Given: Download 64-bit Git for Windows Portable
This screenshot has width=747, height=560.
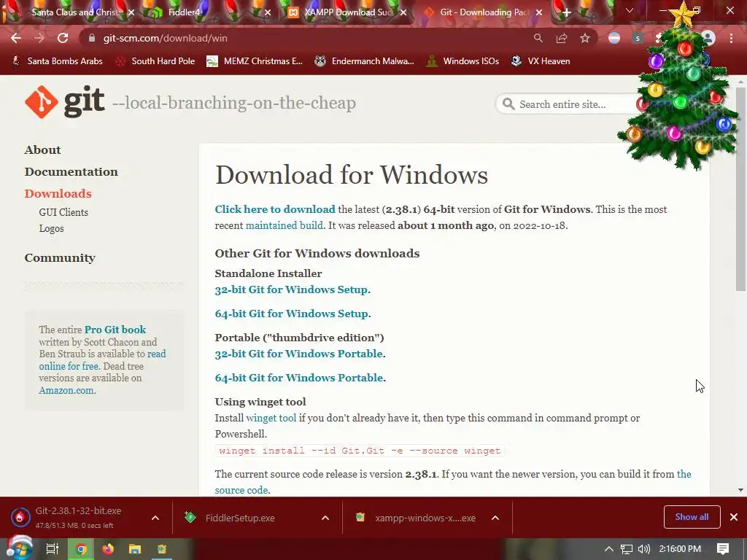Looking at the screenshot, I should coord(298,378).
